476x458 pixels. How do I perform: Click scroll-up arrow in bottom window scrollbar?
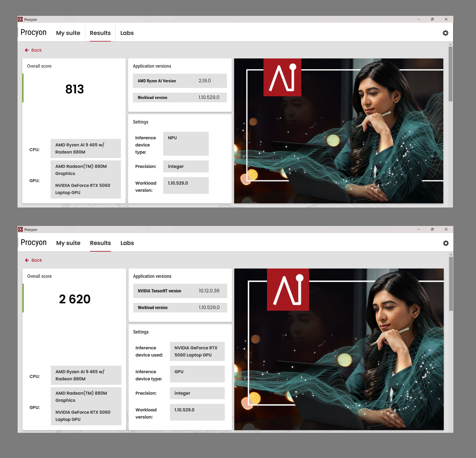point(451,255)
